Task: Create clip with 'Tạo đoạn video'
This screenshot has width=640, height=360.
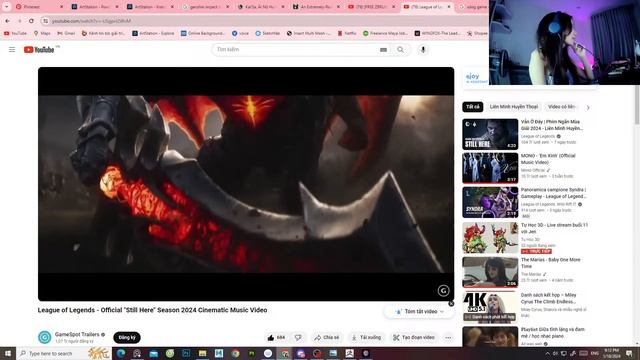Action: coord(414,338)
